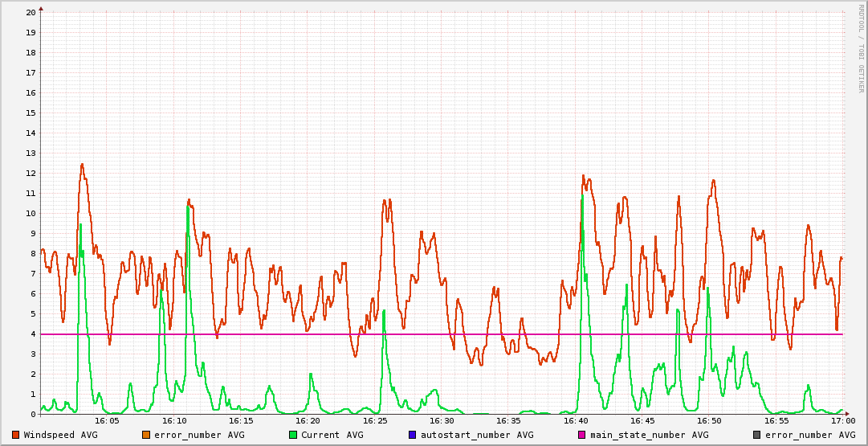
Task: Click the red arrow at x-axis end
Action: pos(847,415)
